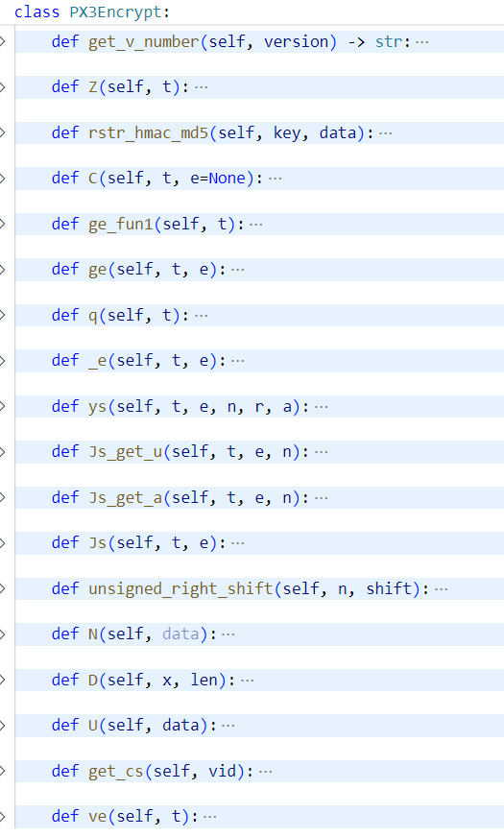Click the class name PX3Encrypt
Viewport: 504px width, 837px height.
(116, 12)
